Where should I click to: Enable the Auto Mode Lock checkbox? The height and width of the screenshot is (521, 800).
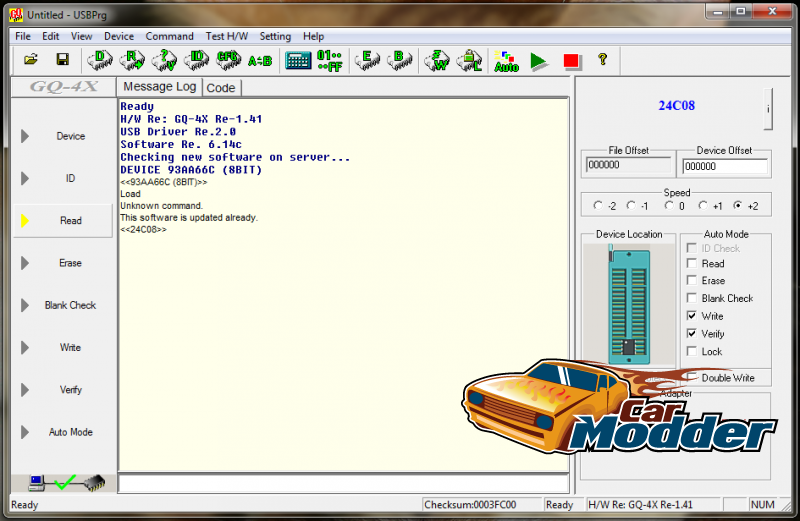tap(692, 351)
